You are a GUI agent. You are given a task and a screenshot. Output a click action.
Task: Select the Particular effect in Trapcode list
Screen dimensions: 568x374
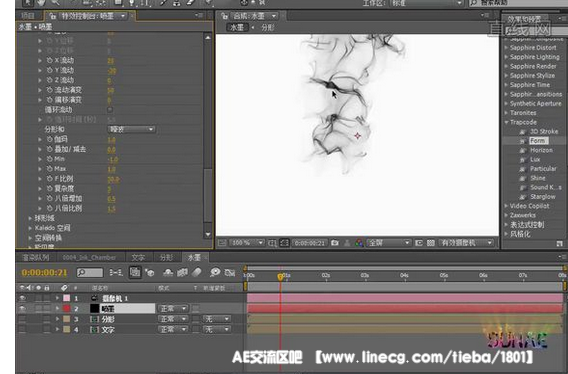point(543,169)
